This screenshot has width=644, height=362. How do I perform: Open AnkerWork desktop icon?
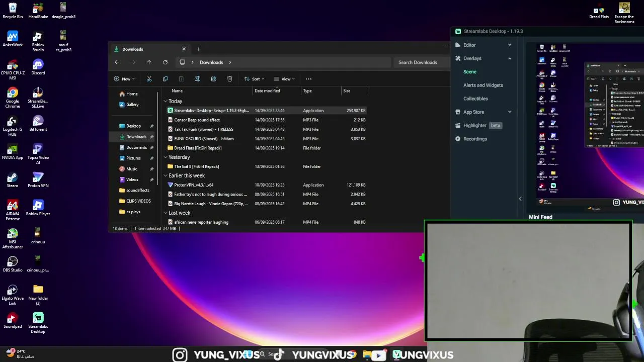[x=13, y=39]
